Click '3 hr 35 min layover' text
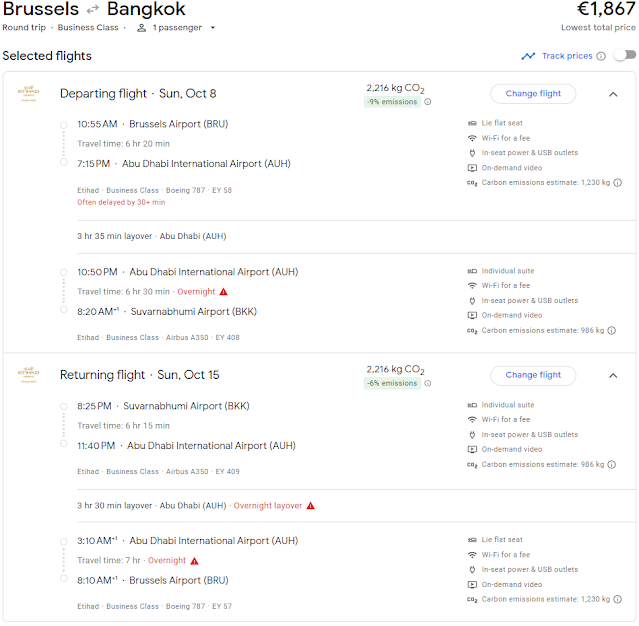This screenshot has width=639, height=626. click(115, 236)
